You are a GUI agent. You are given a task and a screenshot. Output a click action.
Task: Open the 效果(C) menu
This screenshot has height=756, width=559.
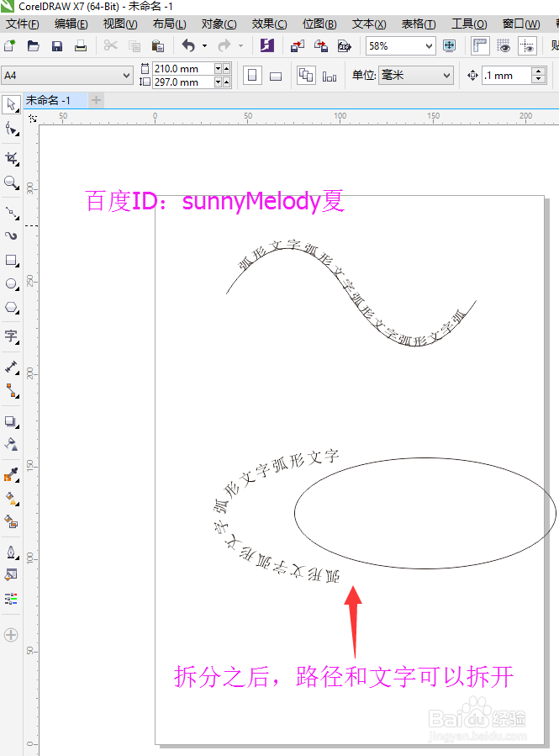(269, 24)
